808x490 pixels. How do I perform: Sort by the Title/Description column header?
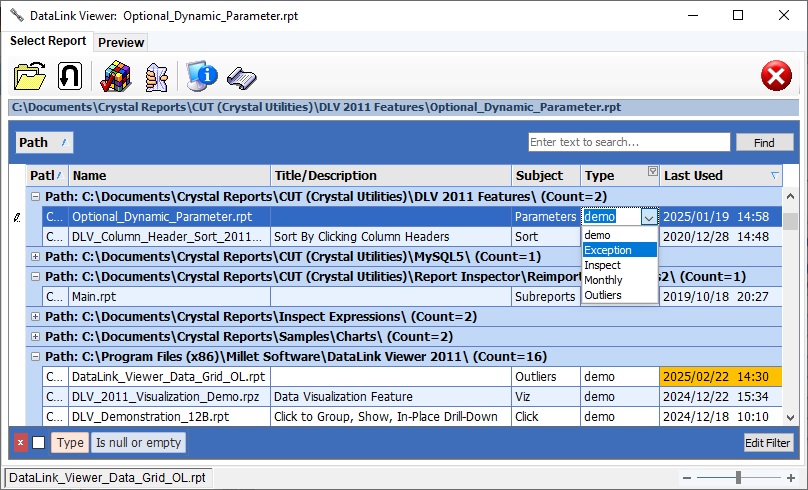(391, 176)
